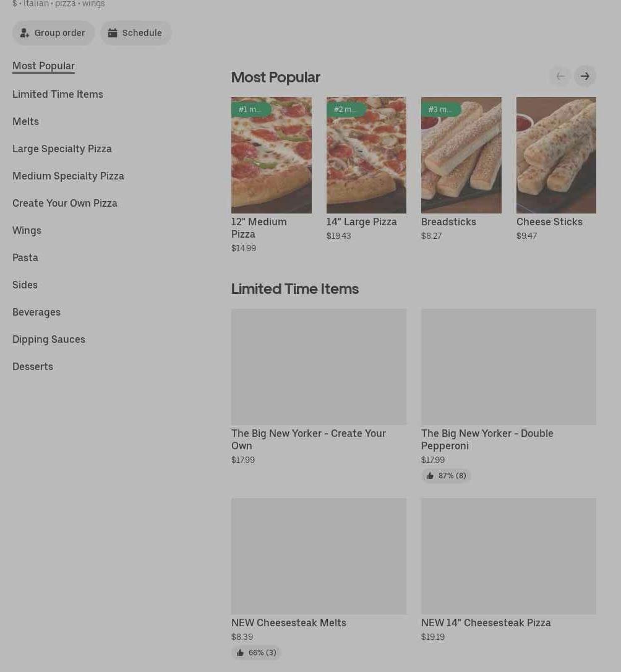Click the previous arrow in Most Popular carousel

click(560, 76)
